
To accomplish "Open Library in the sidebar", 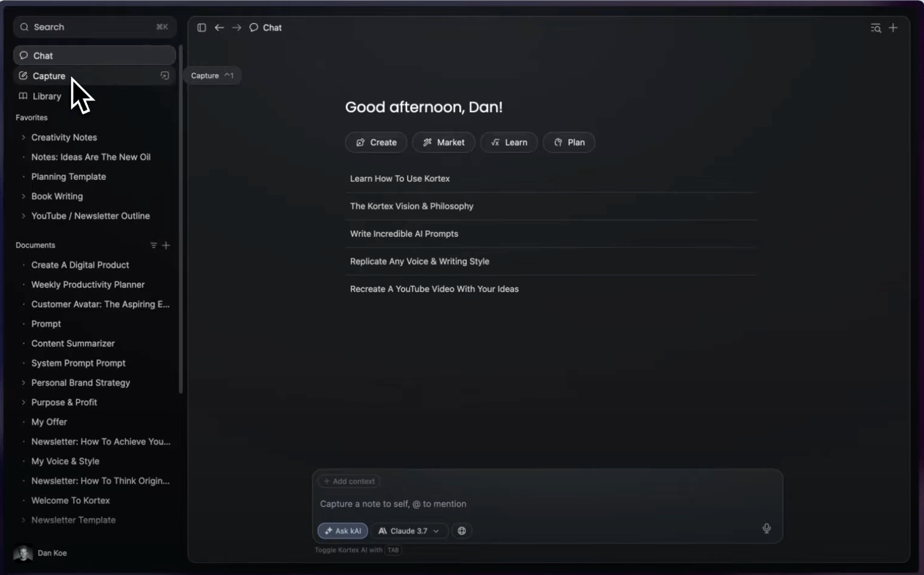I will click(47, 96).
